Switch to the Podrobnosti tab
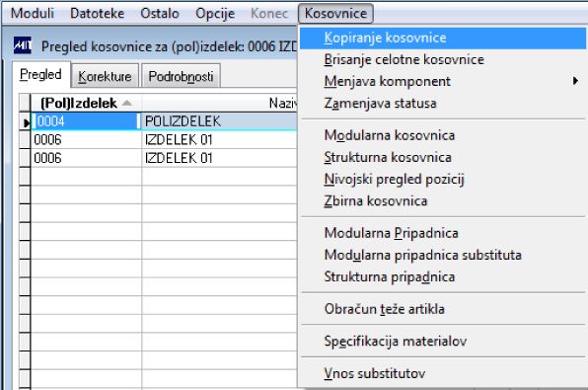The height and width of the screenshot is (390, 588). tap(181, 76)
